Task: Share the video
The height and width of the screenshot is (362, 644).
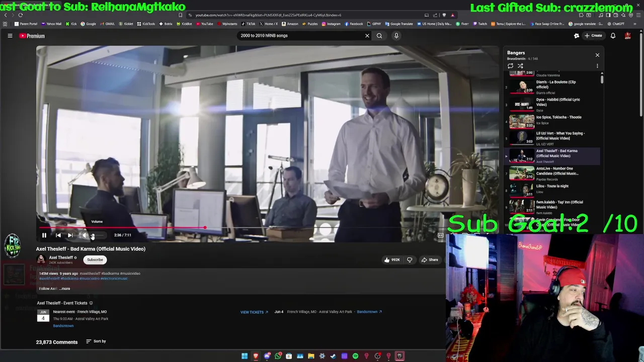Action: (430, 260)
